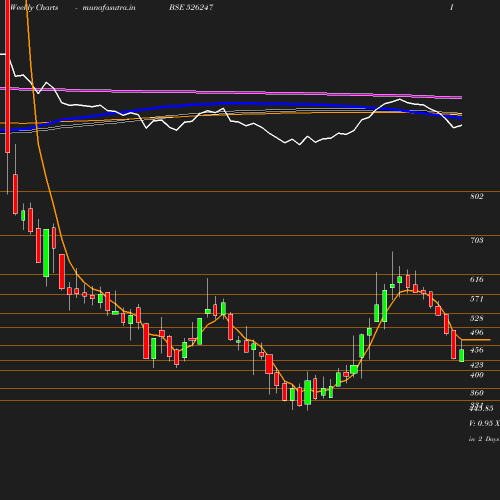The width and height of the screenshot is (500, 500).
Task: Select the 616 price level label
Action: pos(477,279)
